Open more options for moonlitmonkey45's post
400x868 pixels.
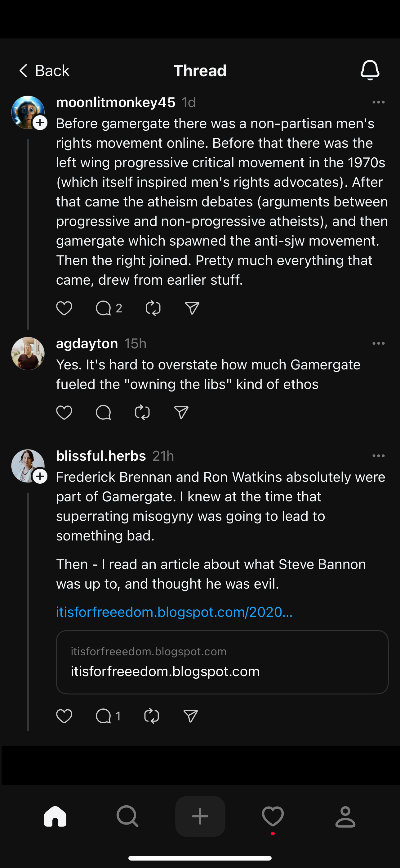[x=379, y=102]
